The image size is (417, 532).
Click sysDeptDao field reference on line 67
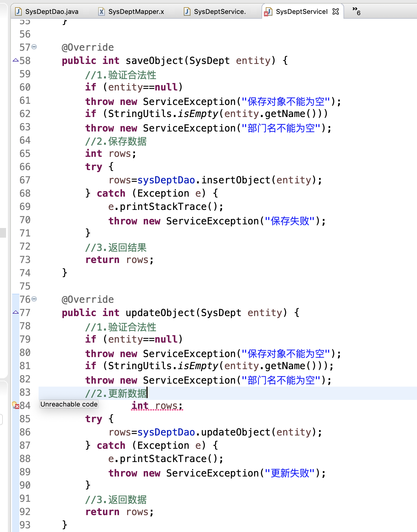coord(166,180)
